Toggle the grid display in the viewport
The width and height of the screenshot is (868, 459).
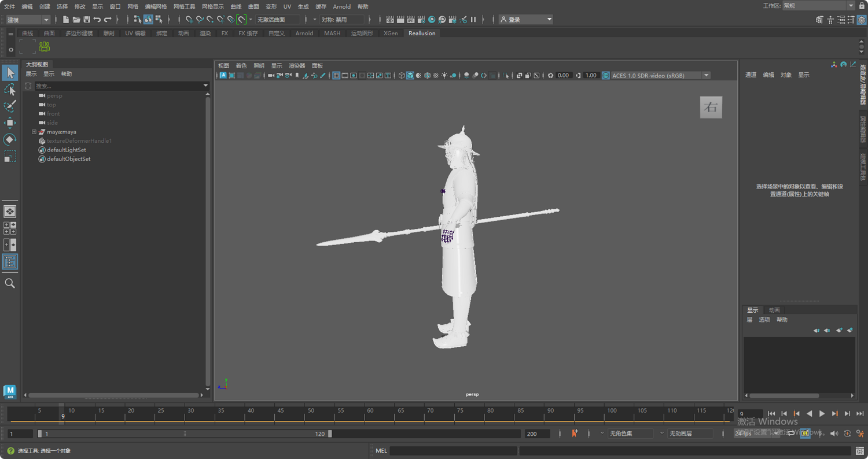click(x=336, y=75)
